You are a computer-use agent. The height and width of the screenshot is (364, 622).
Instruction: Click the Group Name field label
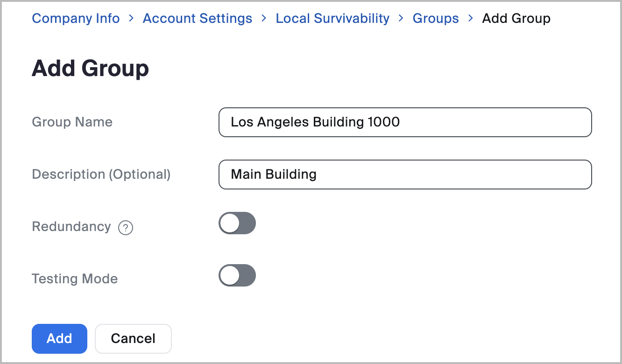(x=72, y=122)
